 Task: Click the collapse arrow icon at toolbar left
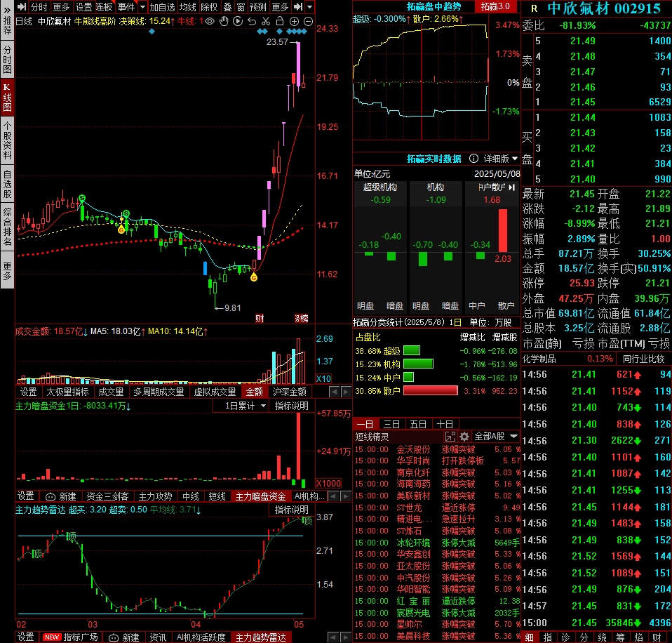click(x=22, y=7)
